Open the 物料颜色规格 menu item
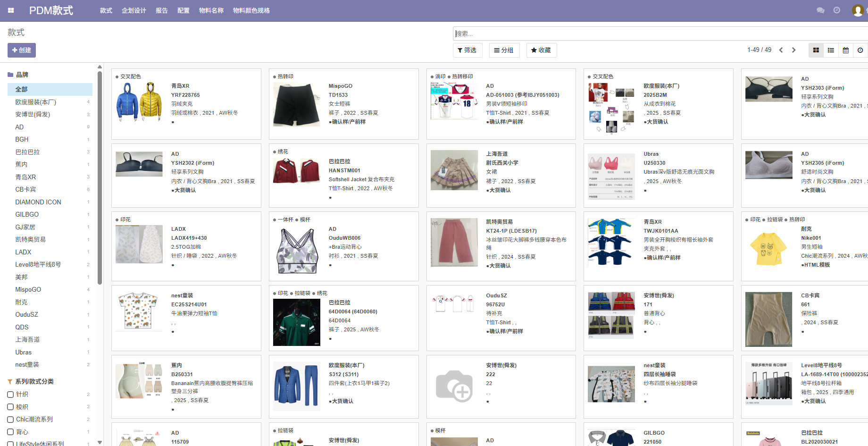The width and height of the screenshot is (868, 446). click(251, 10)
